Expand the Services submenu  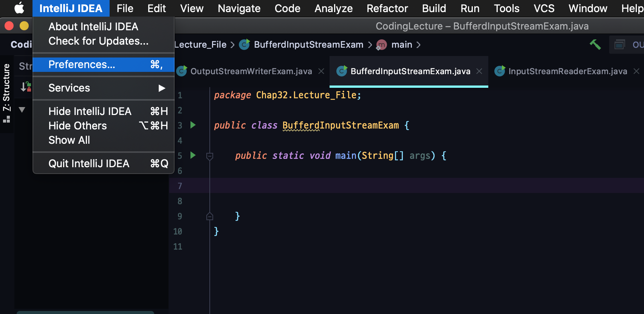point(104,88)
